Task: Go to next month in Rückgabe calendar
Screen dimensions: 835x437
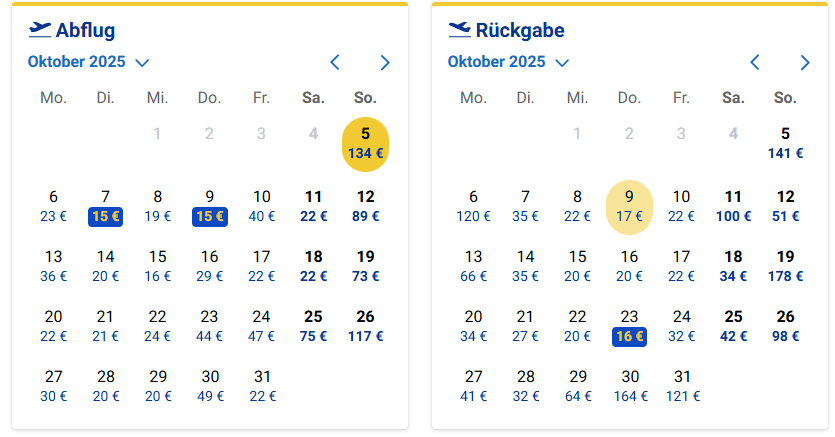Action: [x=805, y=62]
